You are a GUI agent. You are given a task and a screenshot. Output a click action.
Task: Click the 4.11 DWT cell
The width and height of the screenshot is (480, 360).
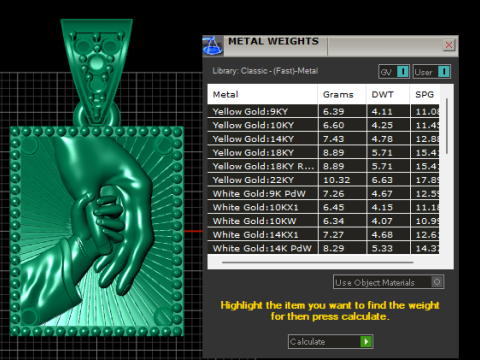pyautogui.click(x=388, y=111)
